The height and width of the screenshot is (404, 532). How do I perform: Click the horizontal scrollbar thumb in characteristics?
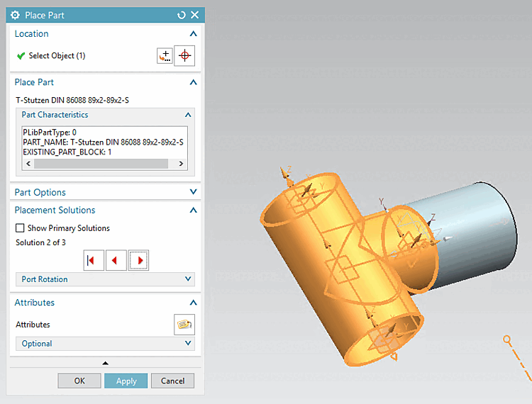click(101, 164)
